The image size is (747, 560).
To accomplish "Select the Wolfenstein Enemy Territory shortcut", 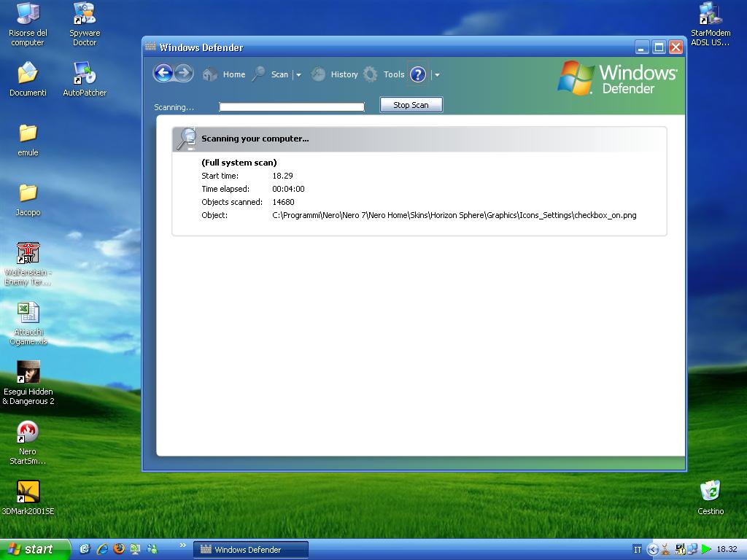I will pos(28,264).
